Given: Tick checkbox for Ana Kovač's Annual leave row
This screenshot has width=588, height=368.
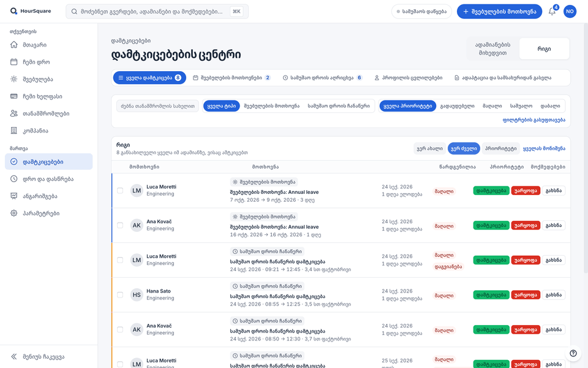Looking at the screenshot, I should coord(120,225).
